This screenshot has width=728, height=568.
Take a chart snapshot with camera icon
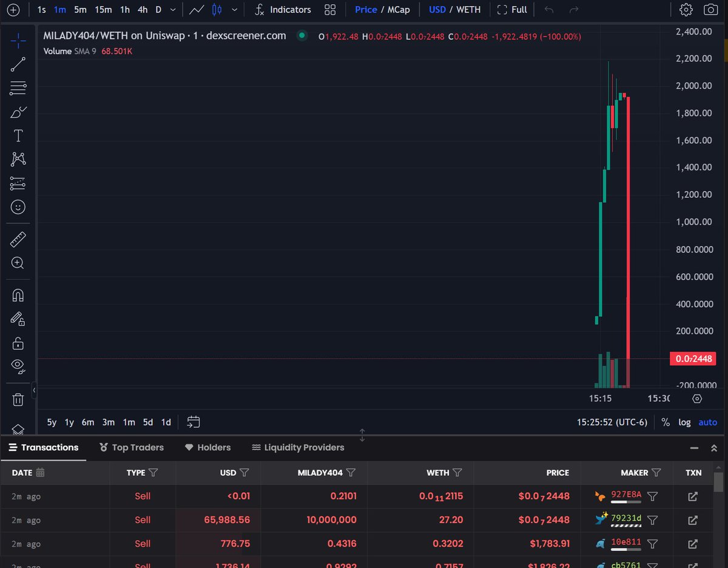pyautogui.click(x=710, y=10)
